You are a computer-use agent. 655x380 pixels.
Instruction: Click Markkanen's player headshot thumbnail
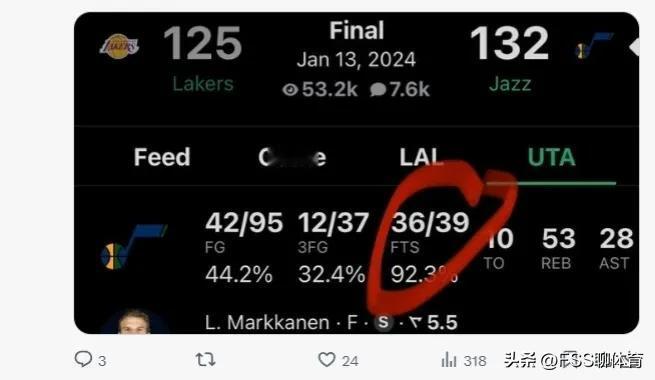[134, 322]
